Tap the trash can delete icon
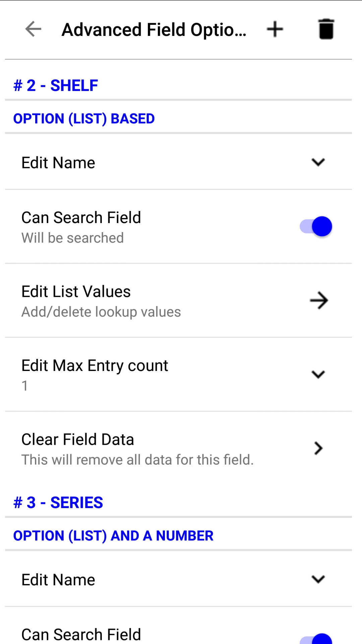The height and width of the screenshot is (644, 362). 326,29
